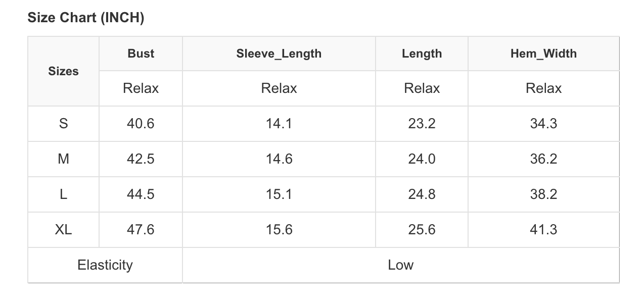This screenshot has width=644, height=307.
Task: Select the Low elasticity value
Action: tap(401, 265)
